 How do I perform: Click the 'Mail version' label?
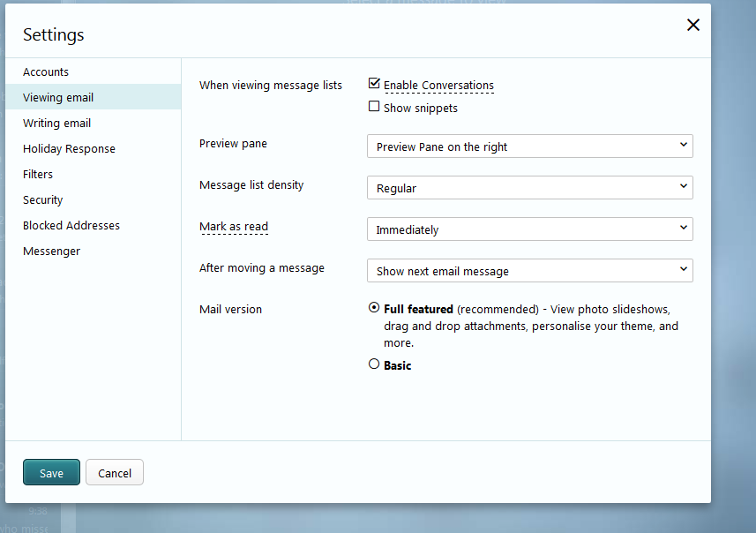(x=230, y=309)
